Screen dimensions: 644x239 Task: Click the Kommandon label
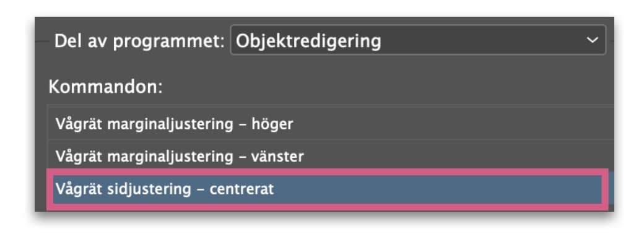coord(105,87)
